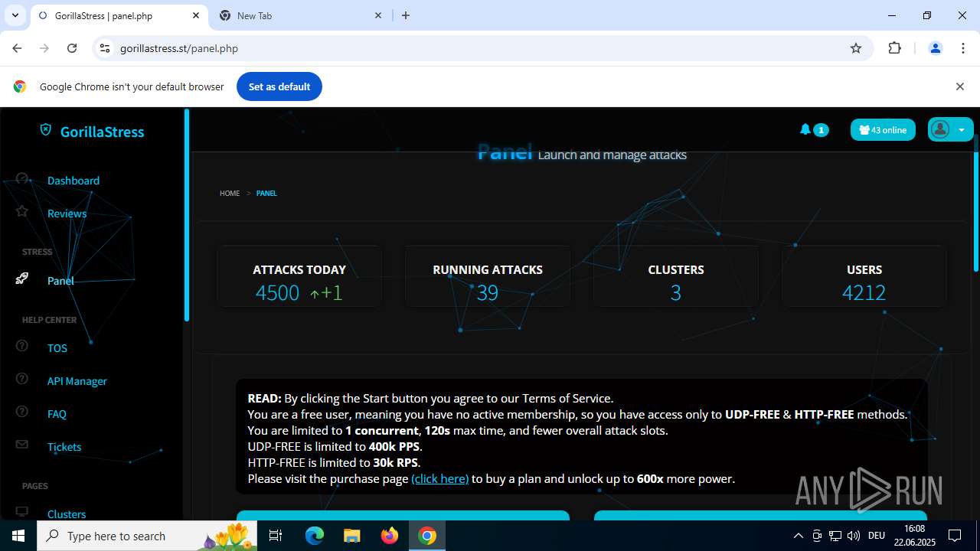Open File Explorer from taskbar
This screenshot has width=980, height=551.
[x=351, y=536]
